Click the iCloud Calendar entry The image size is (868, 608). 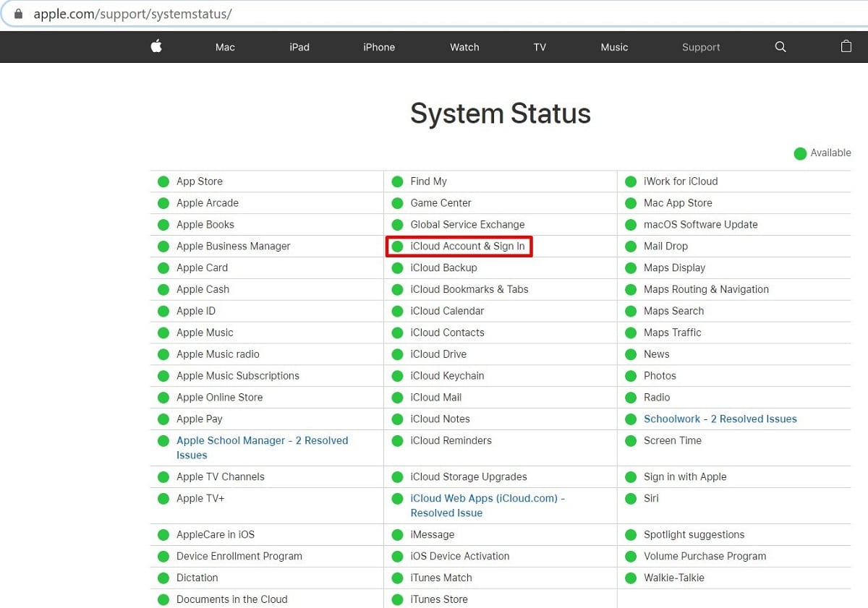[447, 311]
